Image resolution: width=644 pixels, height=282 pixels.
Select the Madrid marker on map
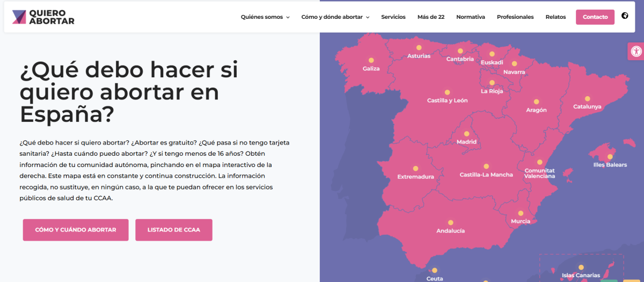click(x=466, y=134)
